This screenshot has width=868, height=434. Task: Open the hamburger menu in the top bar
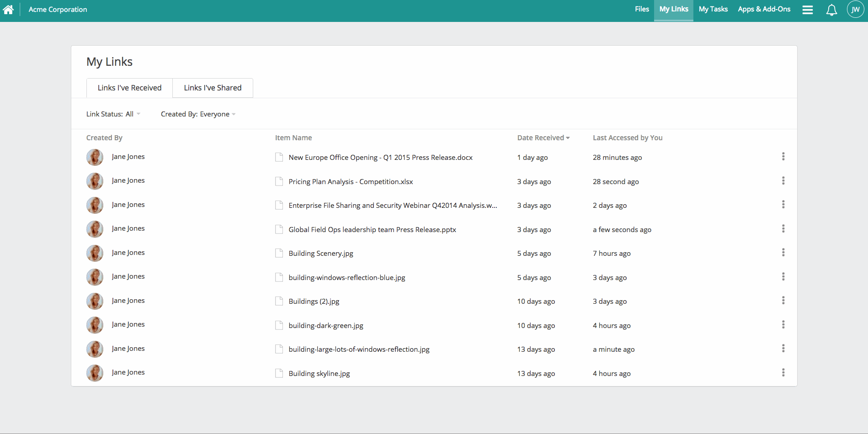pyautogui.click(x=807, y=10)
